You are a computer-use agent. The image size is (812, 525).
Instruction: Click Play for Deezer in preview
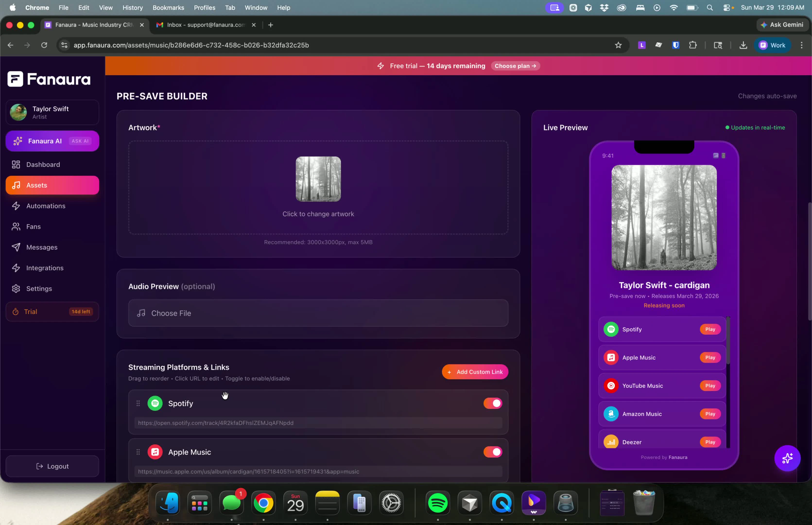(x=710, y=442)
